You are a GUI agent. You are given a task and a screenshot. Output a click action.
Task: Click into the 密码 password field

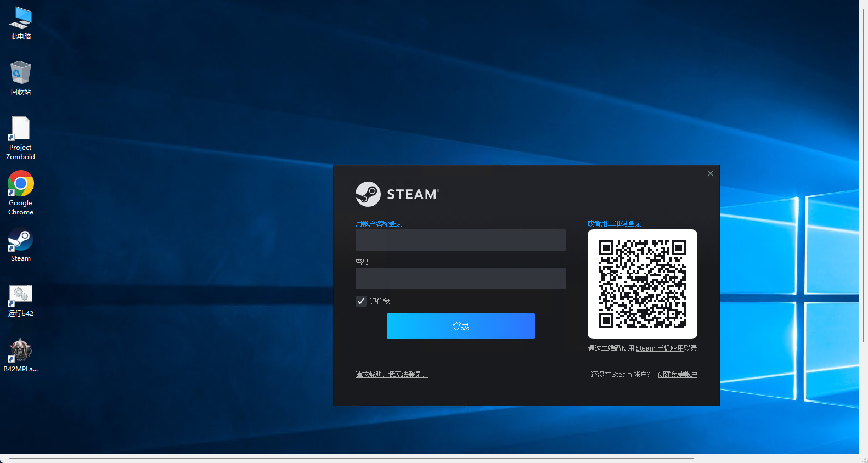pyautogui.click(x=460, y=278)
